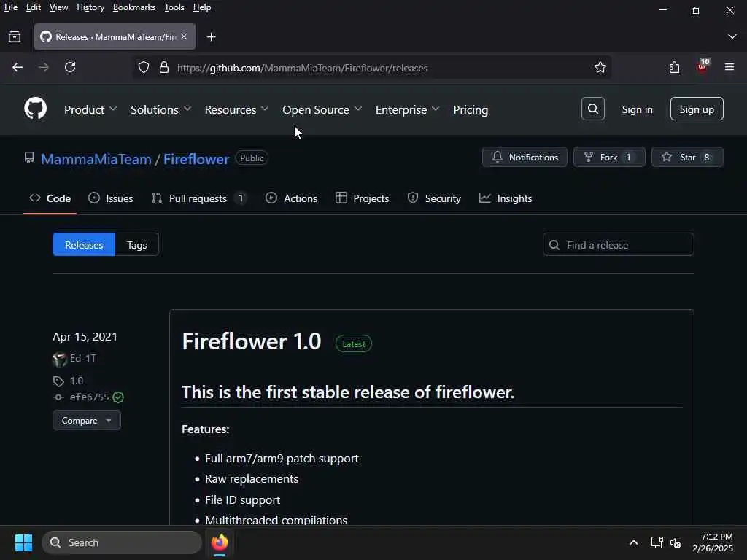This screenshot has height=560, width=747.
Task: Open the Insights tab
Action: [506, 198]
